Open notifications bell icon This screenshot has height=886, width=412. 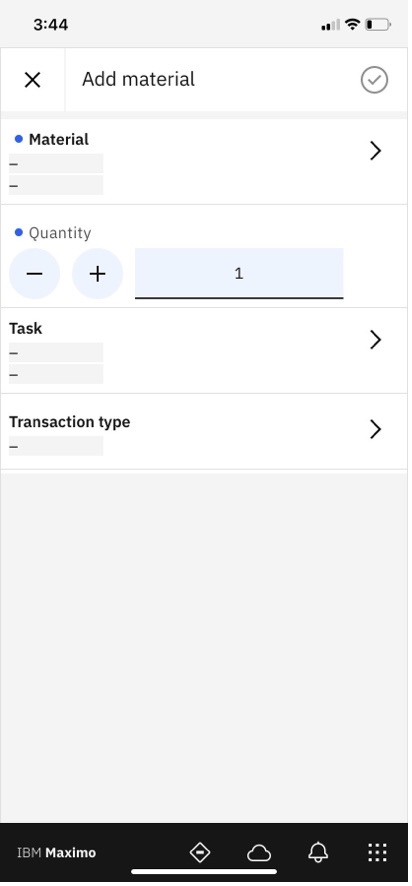click(318, 852)
